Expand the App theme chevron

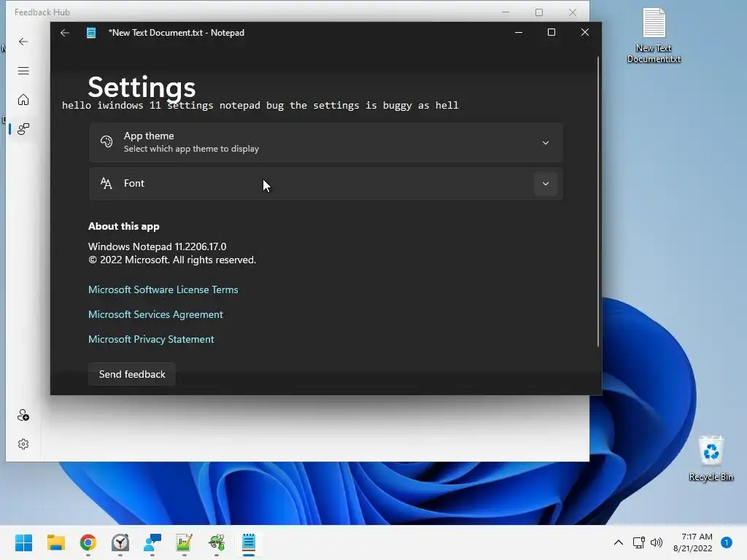pos(546,143)
